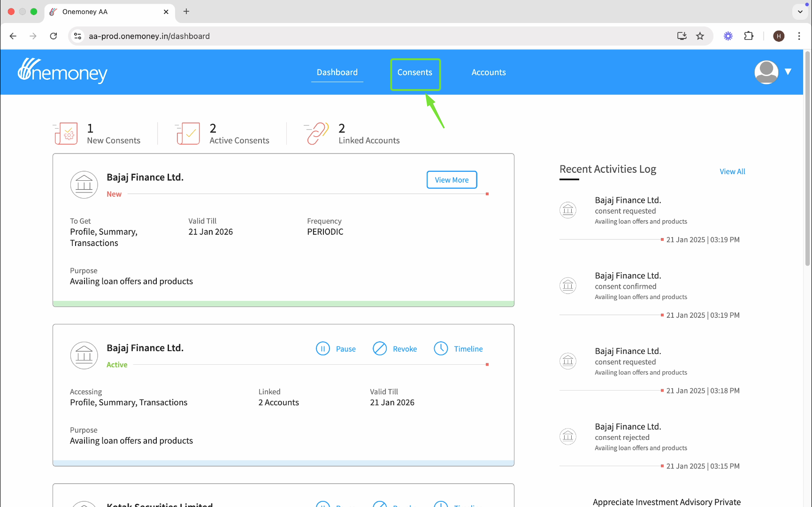Open the Extensions puzzle icon
The height and width of the screenshot is (507, 812).
click(x=749, y=36)
